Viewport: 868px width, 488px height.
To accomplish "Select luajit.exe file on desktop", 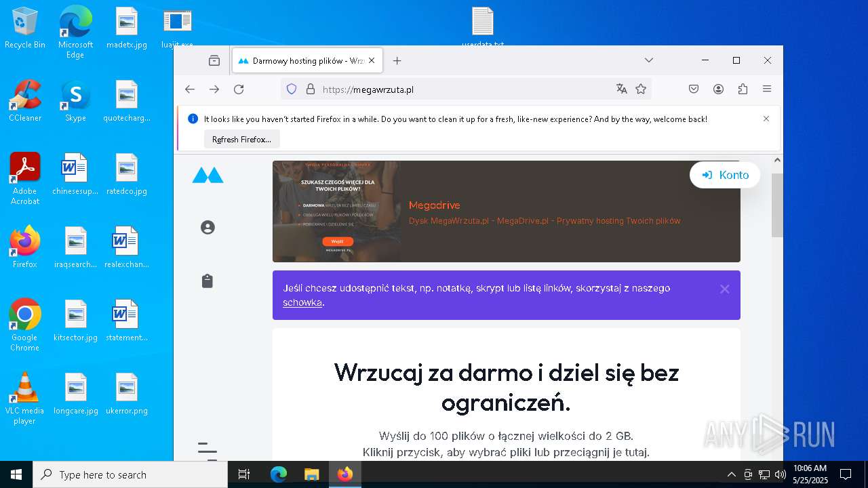I will pyautogui.click(x=177, y=28).
